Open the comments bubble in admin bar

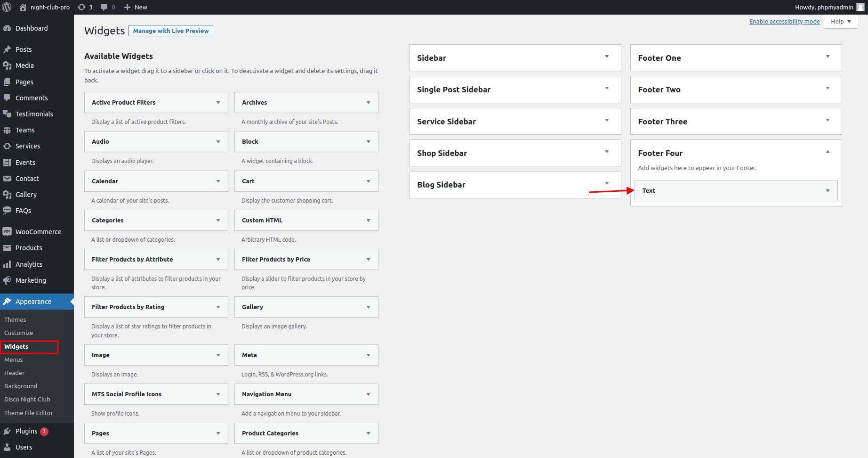point(104,7)
